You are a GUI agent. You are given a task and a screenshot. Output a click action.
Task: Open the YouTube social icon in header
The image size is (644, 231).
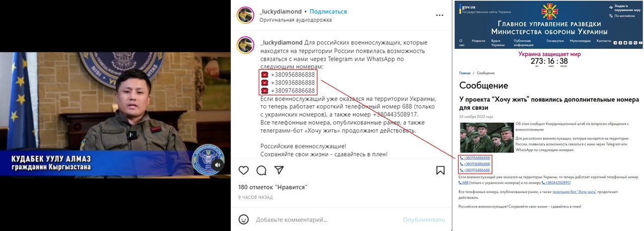click(640, 43)
